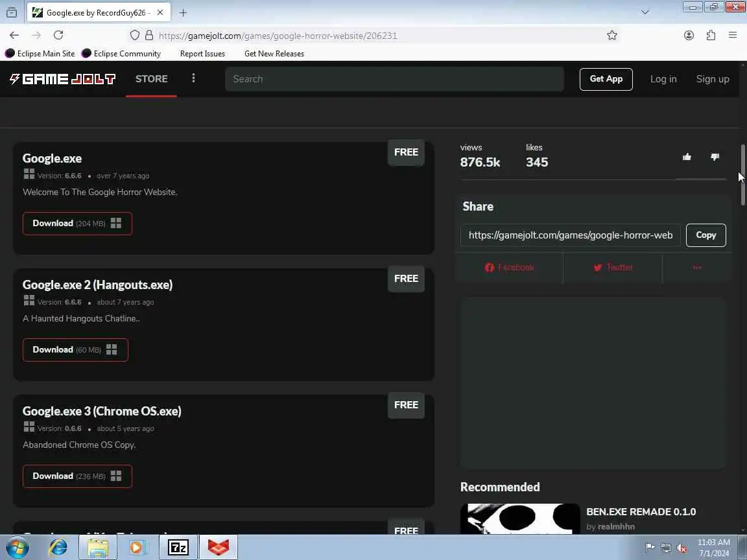The width and height of the screenshot is (747, 560).
Task: Click the site security padlock icon
Action: pos(149,35)
